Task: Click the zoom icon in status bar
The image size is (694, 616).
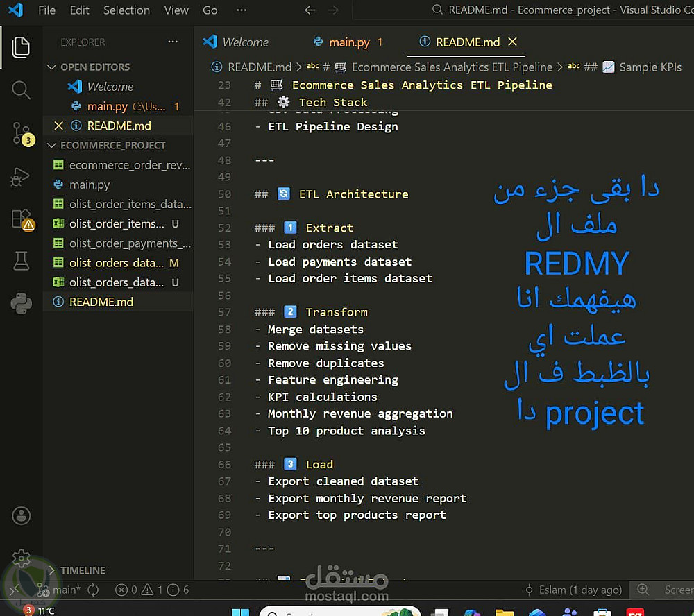Action: 643,590
